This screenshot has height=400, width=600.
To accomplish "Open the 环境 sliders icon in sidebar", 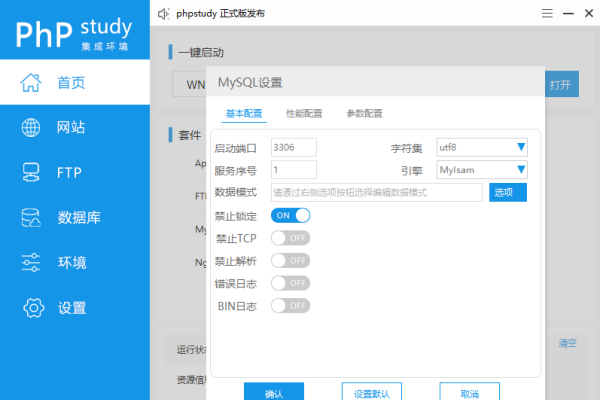I will [31, 263].
